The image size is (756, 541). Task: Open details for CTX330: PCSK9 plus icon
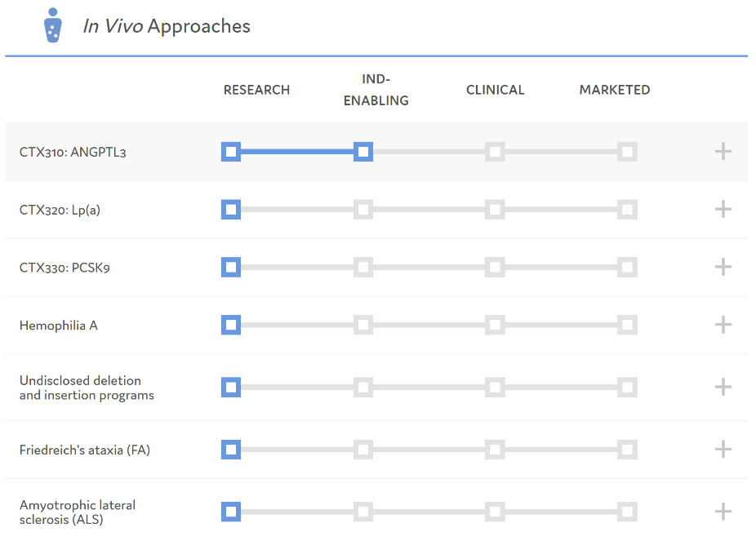tap(723, 268)
